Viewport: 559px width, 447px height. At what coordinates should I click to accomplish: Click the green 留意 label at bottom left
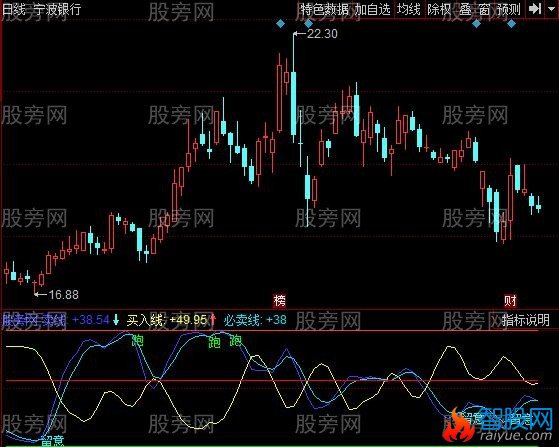pos(52,441)
